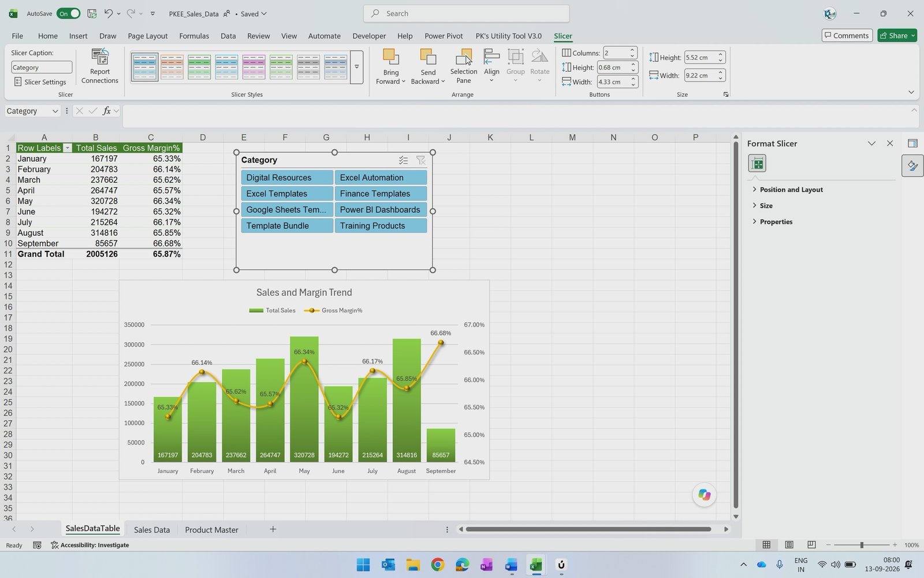Select the purple slicer style
Screen dimensions: 924x578
coord(254,67)
